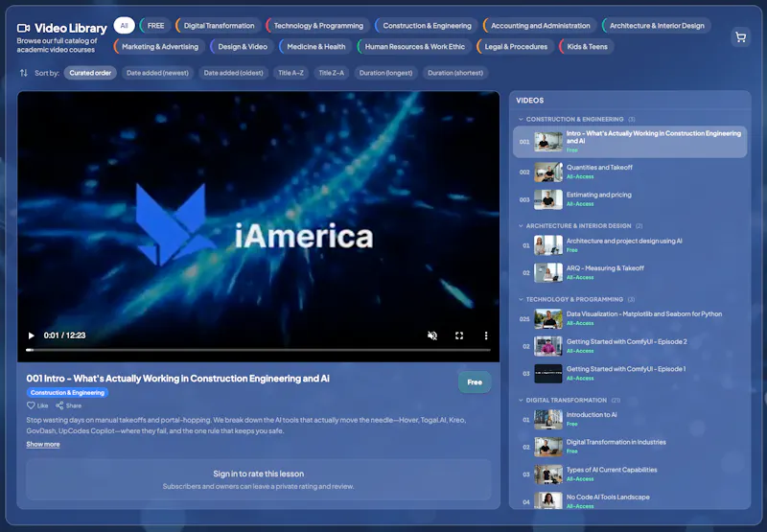Sort by Duration (shortest)
The image size is (767, 532).
(x=455, y=73)
